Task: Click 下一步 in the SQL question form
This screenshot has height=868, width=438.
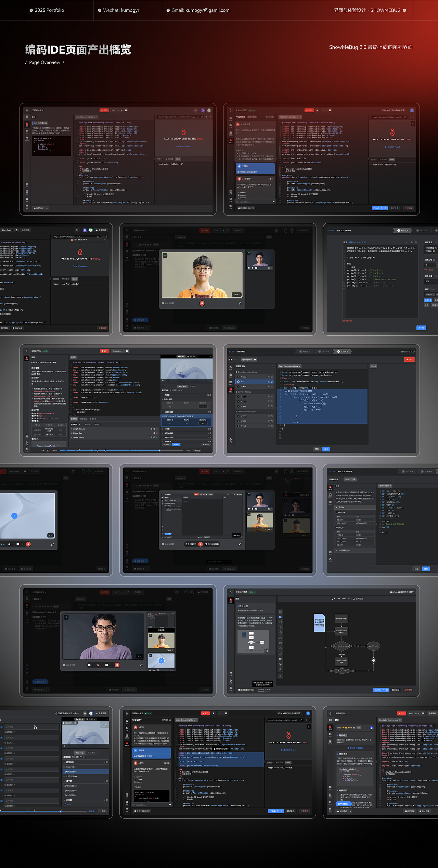Action: click(421, 328)
